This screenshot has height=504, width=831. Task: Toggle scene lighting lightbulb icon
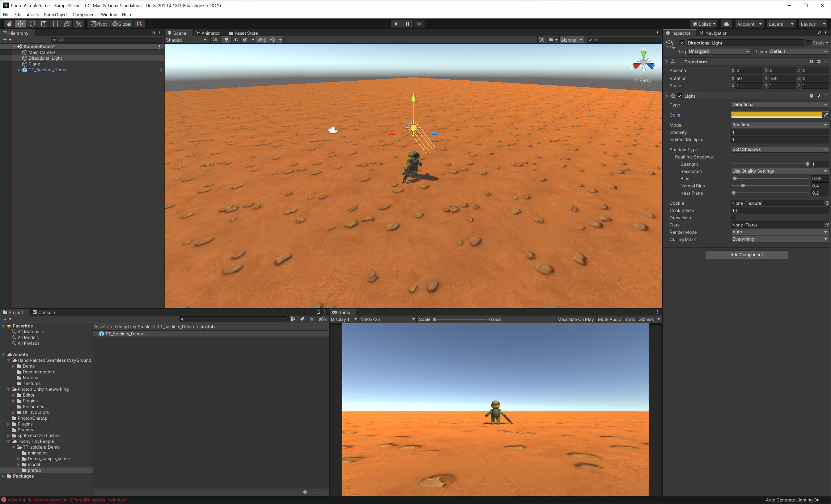pyautogui.click(x=226, y=40)
